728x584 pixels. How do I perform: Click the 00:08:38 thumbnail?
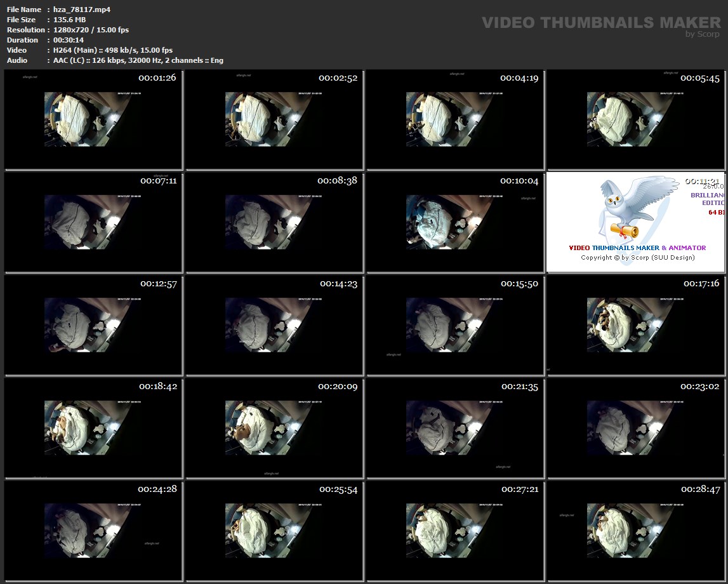274,223
